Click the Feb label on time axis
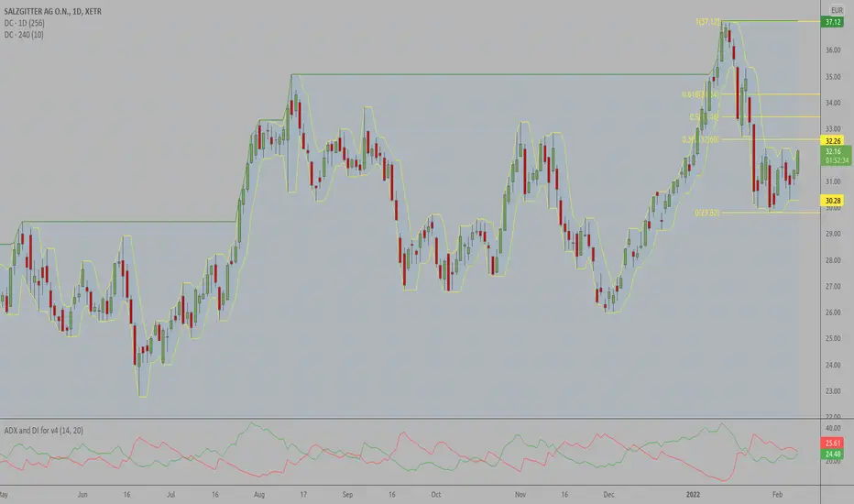 pyautogui.click(x=777, y=495)
